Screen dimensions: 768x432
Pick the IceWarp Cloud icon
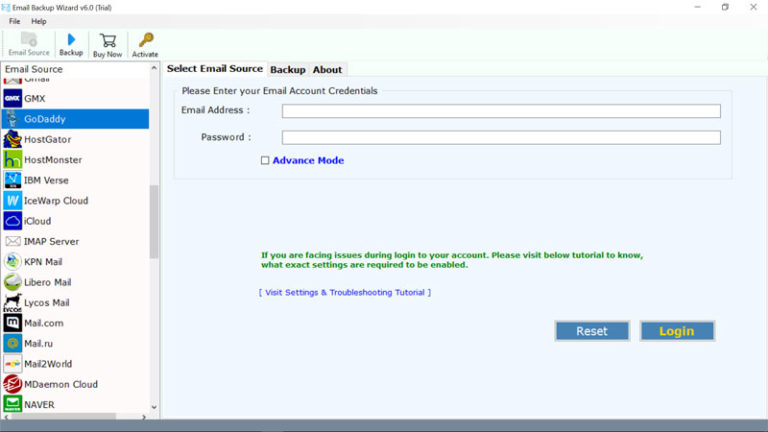pos(13,201)
